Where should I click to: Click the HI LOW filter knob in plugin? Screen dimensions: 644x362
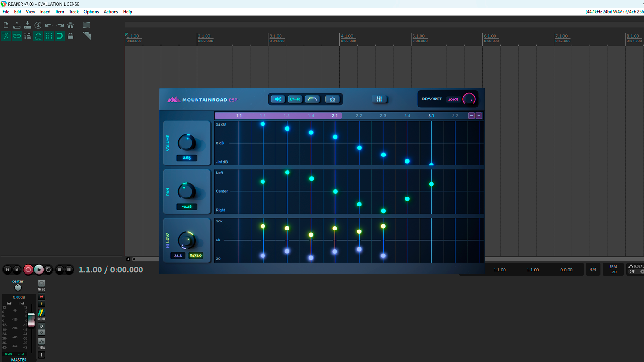pos(187,240)
